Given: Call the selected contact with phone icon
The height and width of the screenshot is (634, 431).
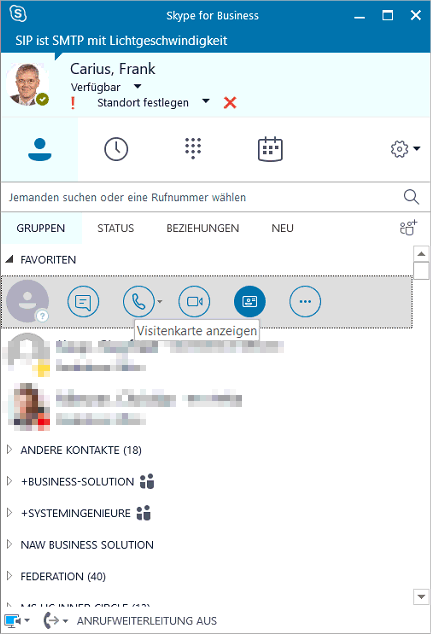Looking at the screenshot, I should [139, 302].
